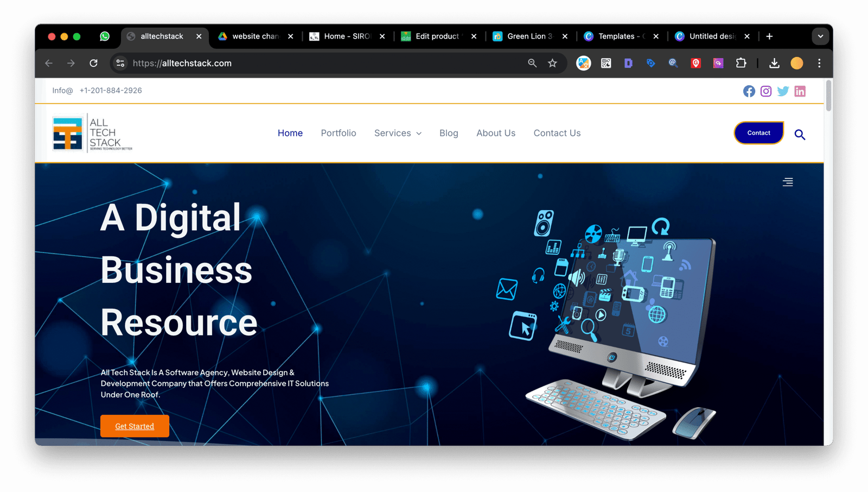
Task: Click the orange Get Started button
Action: coord(135,426)
